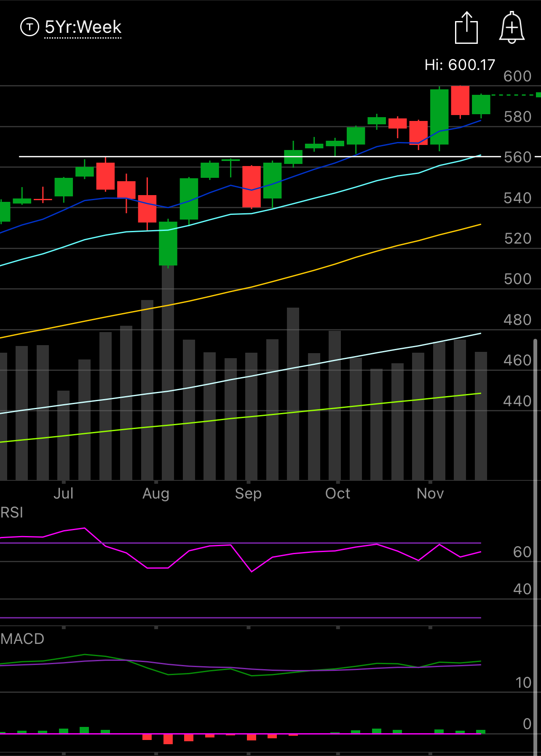Click the MACD 10 level label

(523, 683)
